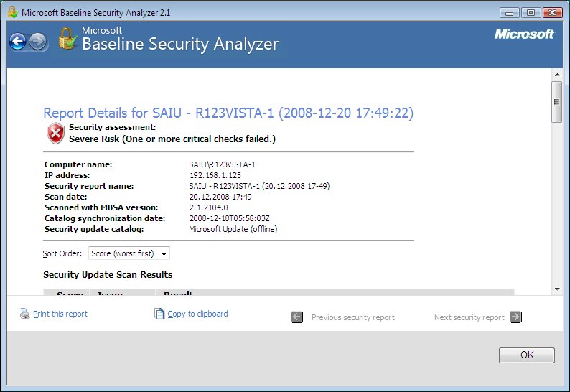Click the Microsoft Update (offline) value
This screenshot has width=570, height=392.
pos(233,229)
